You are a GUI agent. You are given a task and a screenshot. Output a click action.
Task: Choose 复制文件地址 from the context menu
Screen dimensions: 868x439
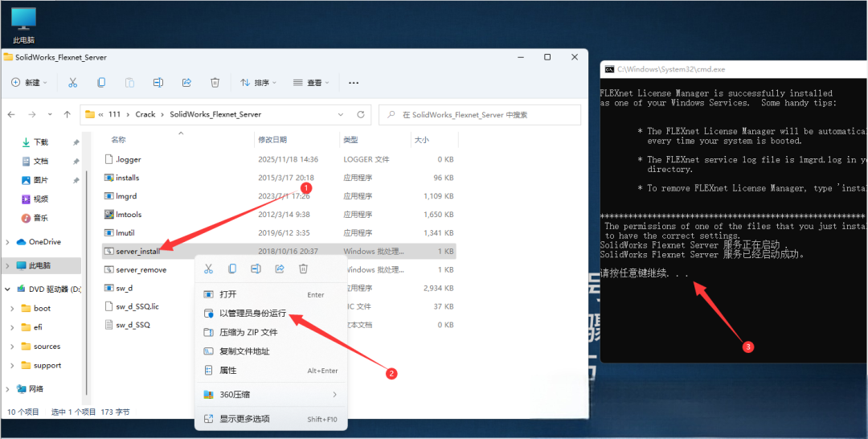point(272,351)
